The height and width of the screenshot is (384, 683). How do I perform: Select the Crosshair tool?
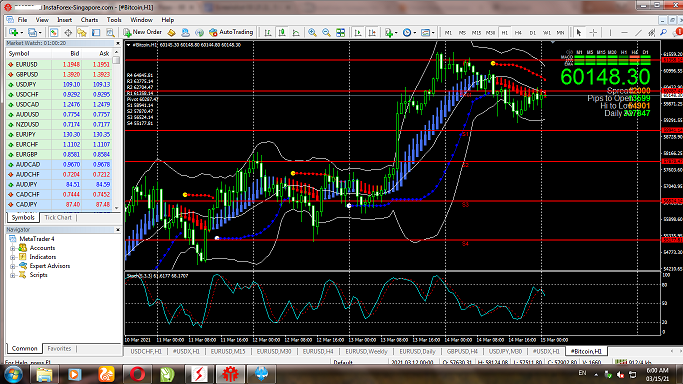pyautogui.click(x=593, y=33)
